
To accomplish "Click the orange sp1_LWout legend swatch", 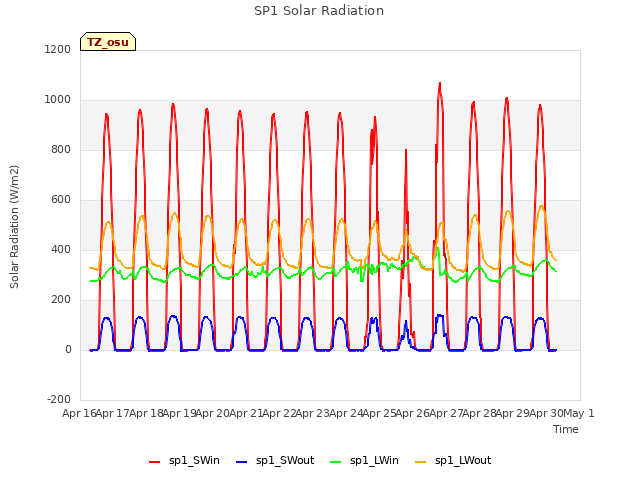I will point(420,462).
